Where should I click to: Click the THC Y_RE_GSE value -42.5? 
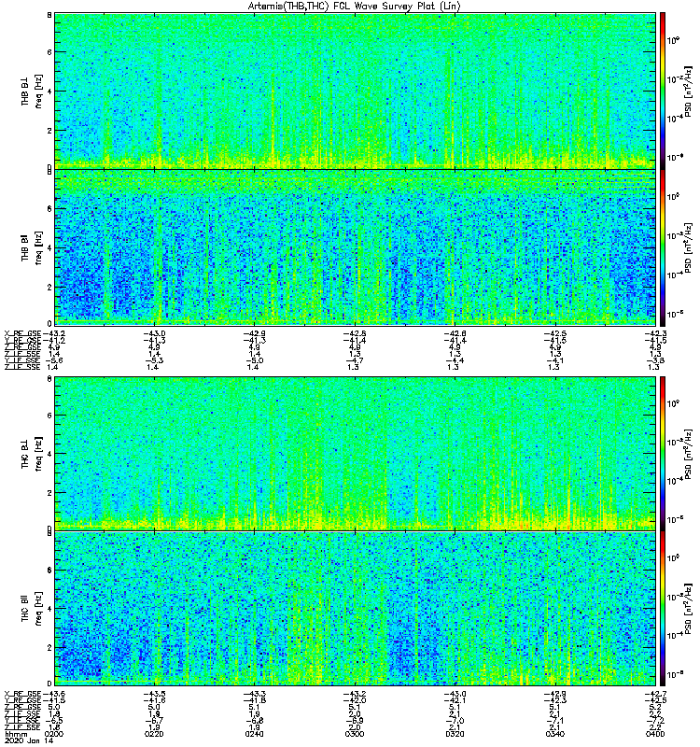pos(655,700)
